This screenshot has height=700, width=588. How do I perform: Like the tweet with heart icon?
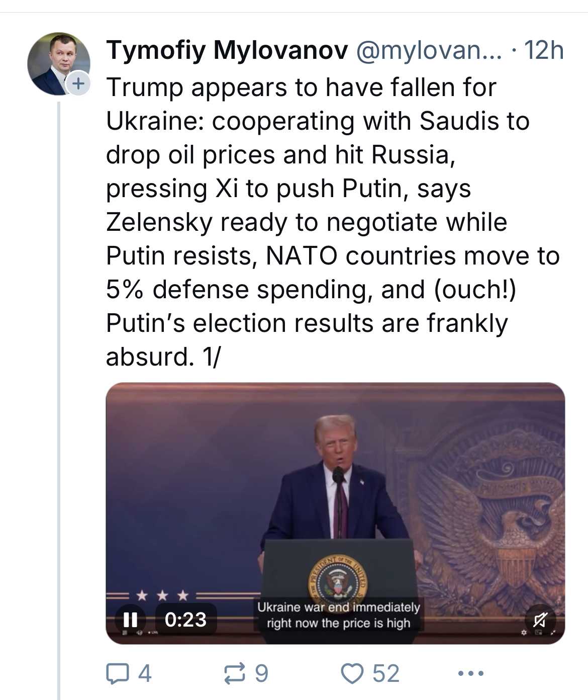pos(352,673)
